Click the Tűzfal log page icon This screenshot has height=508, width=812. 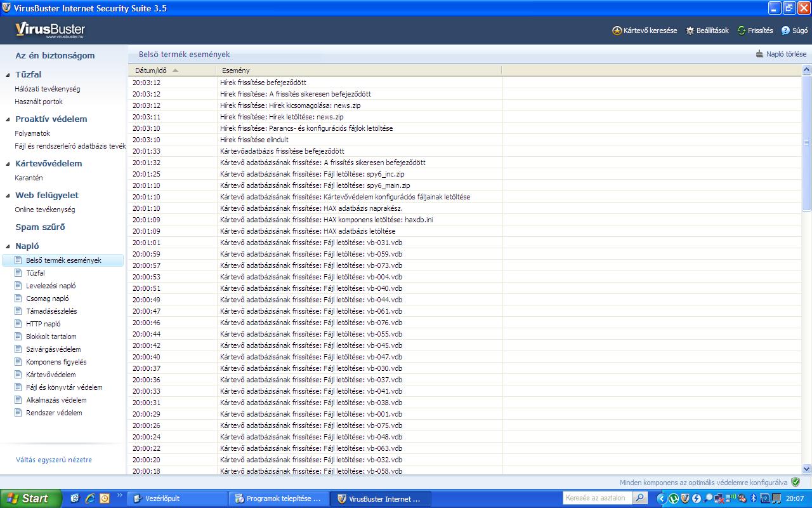coord(18,273)
